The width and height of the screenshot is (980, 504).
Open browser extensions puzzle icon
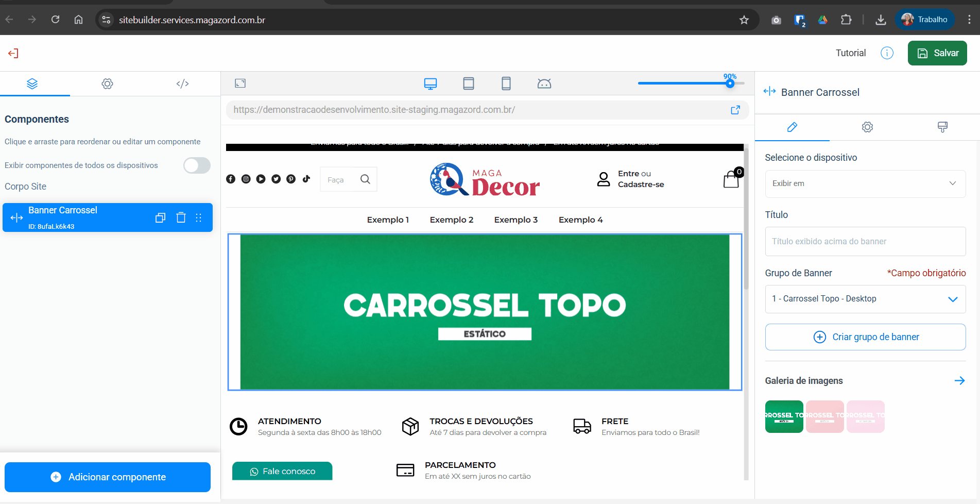[846, 20]
